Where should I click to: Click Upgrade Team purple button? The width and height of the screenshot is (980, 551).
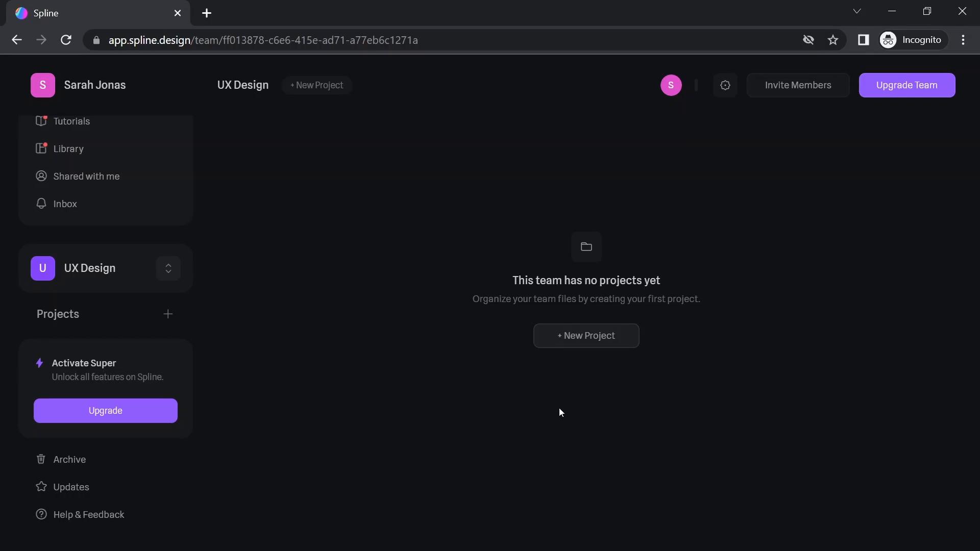(x=906, y=85)
